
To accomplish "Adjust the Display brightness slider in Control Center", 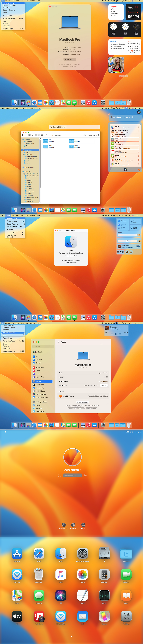I will [x=128, y=235].
